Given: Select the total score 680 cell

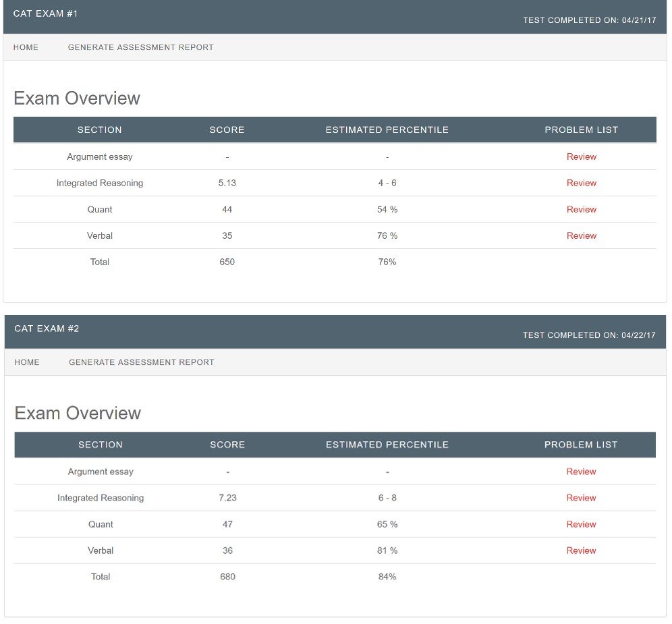Looking at the screenshot, I should click(x=227, y=577).
